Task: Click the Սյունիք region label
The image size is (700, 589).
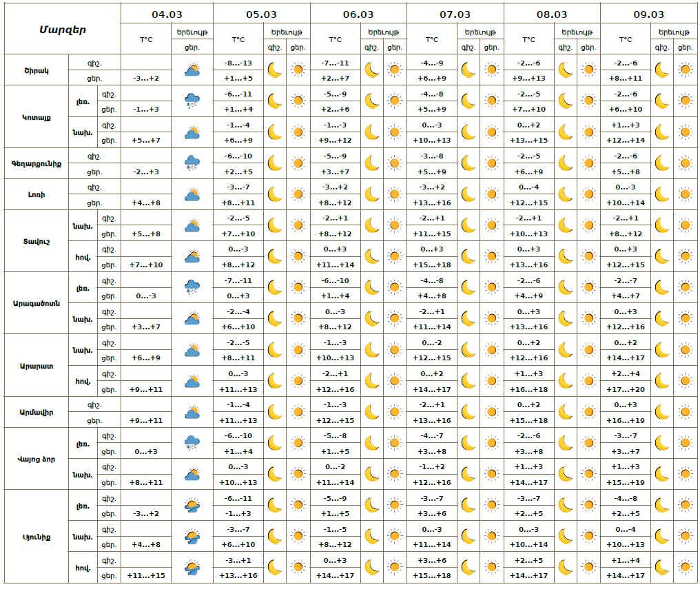Action: [37, 537]
